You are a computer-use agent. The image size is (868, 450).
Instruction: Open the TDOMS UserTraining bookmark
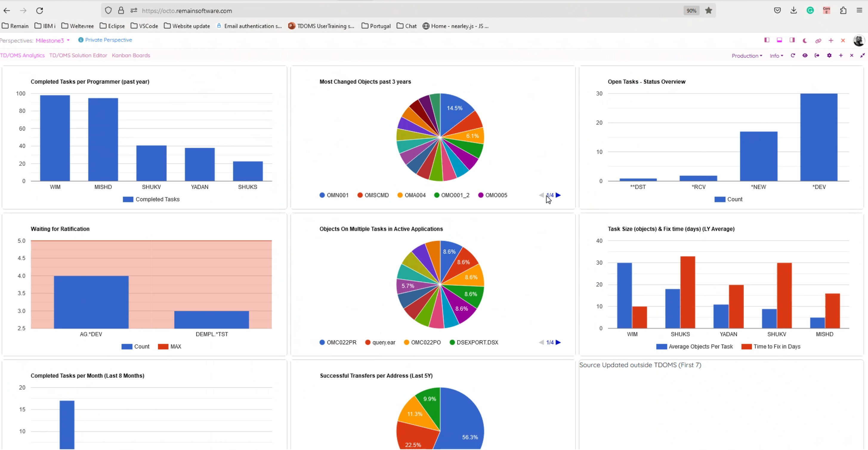(x=321, y=26)
